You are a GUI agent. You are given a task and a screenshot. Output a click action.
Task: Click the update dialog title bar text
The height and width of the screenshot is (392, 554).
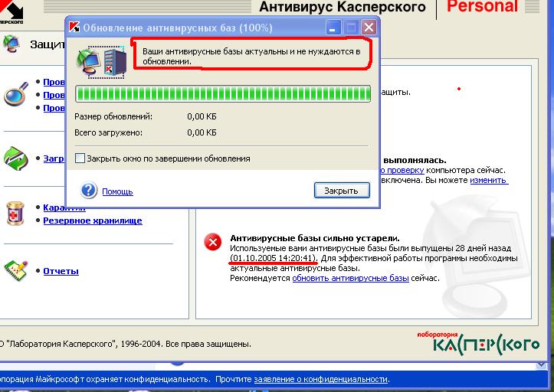[x=178, y=28]
